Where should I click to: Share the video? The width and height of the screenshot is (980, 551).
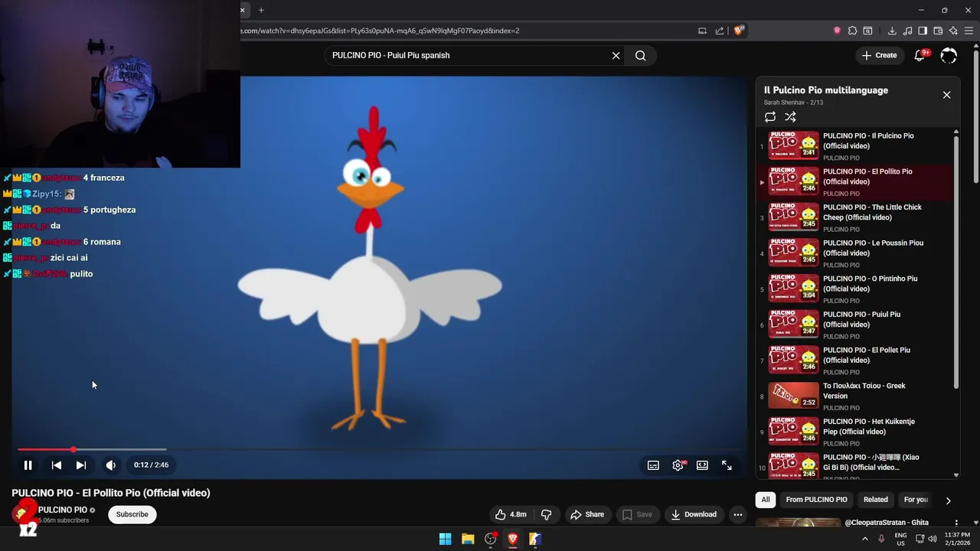[587, 514]
